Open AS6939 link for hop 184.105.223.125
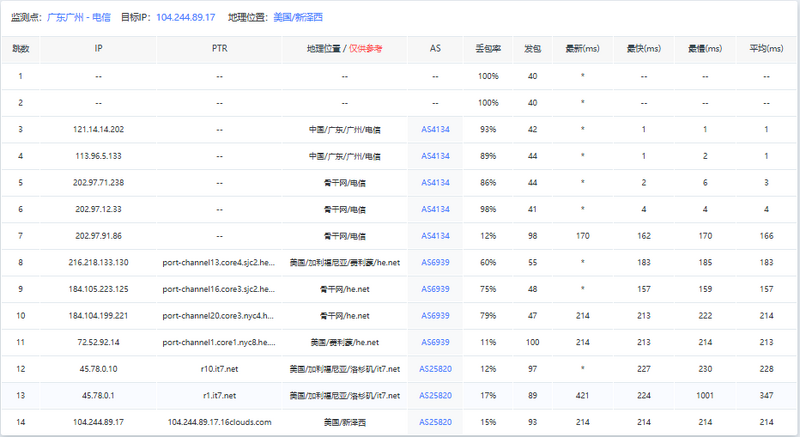 435,289
